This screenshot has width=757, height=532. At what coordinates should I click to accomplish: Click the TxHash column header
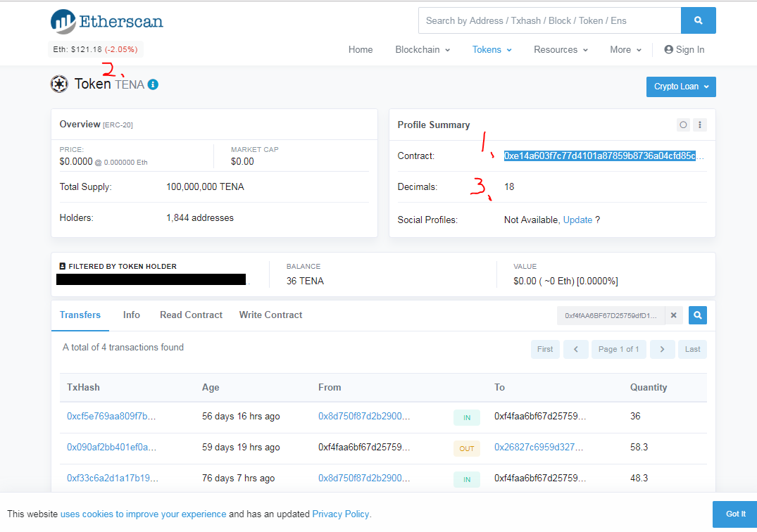point(83,387)
